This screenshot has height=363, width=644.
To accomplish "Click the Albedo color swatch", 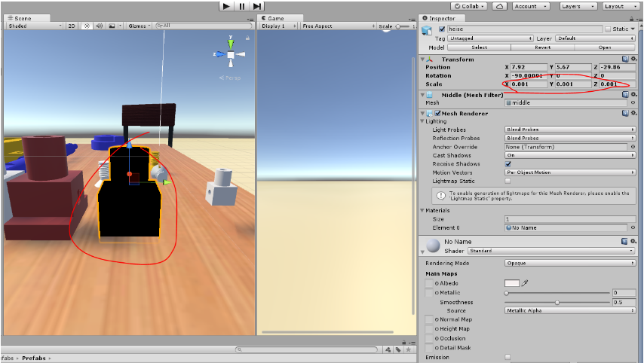I will click(x=512, y=283).
